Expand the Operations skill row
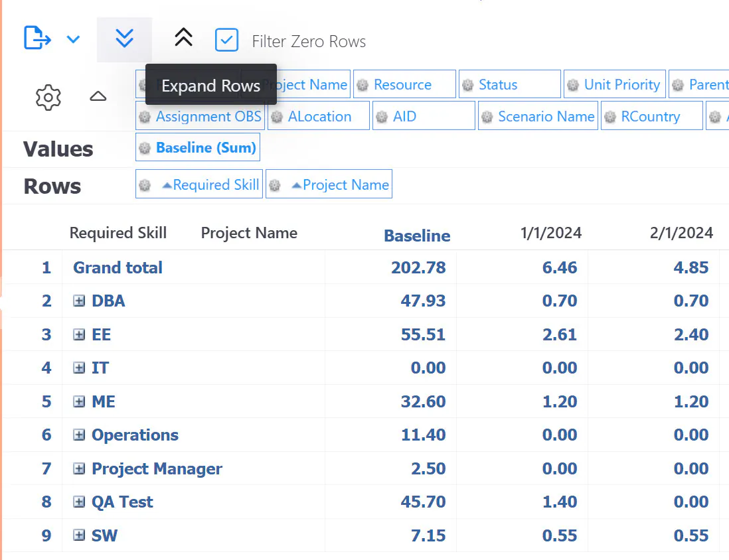Screen dimensions: 729x560 pyautogui.click(x=79, y=435)
